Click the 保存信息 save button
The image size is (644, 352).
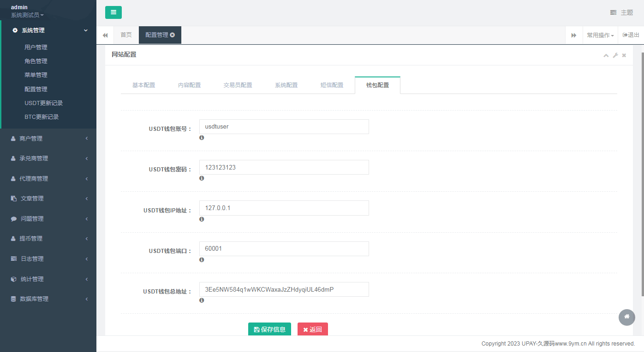pyautogui.click(x=269, y=329)
